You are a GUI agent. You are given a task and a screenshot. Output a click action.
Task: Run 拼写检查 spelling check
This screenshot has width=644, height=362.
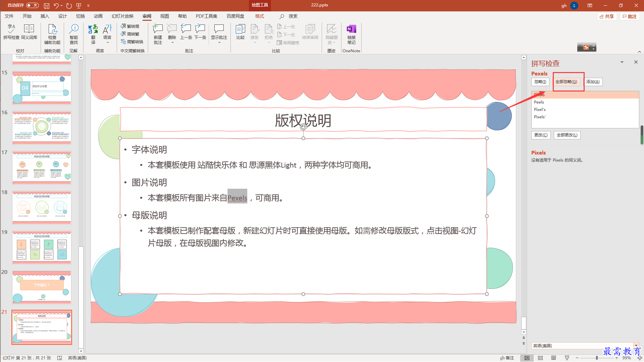(11, 32)
